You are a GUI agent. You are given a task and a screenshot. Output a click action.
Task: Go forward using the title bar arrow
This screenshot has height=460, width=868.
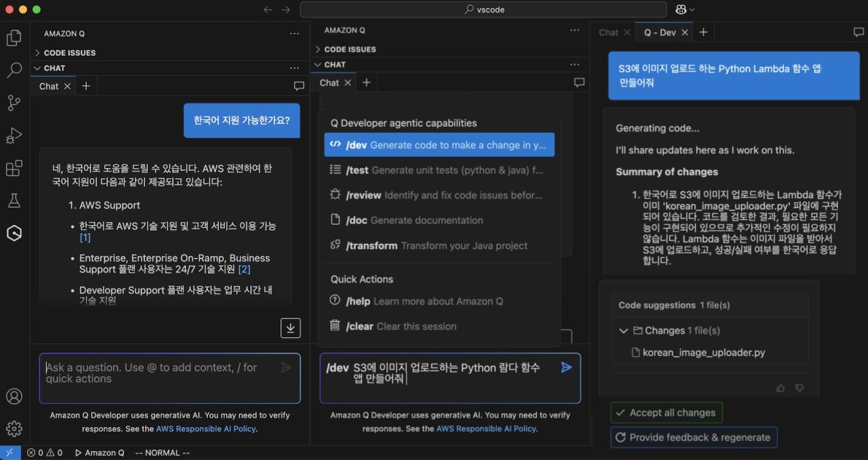coord(286,9)
